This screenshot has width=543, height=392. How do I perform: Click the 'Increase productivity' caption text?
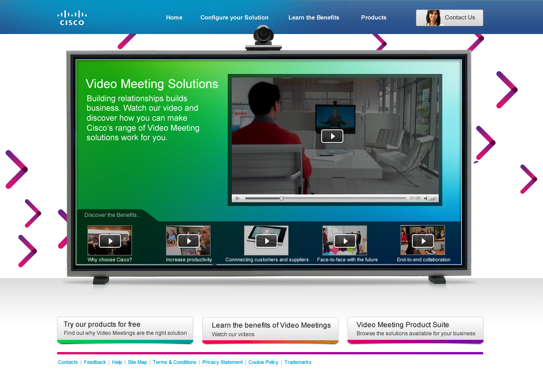click(x=189, y=260)
